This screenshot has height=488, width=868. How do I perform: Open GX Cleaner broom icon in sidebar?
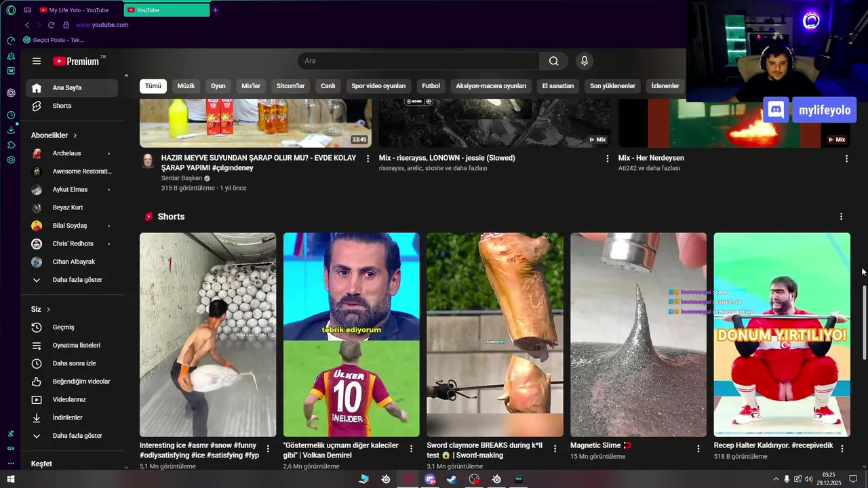[x=11, y=56]
